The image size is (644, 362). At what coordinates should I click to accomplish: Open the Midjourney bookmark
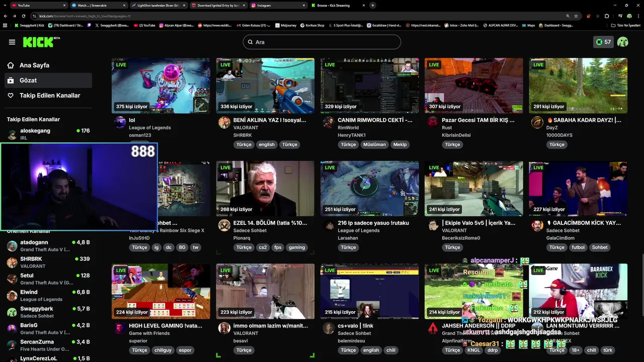[286, 25]
